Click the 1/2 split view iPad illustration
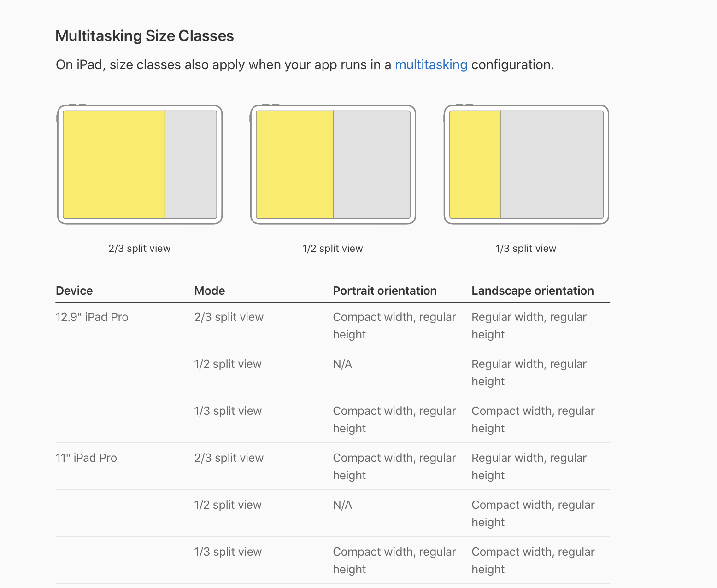 click(x=333, y=164)
